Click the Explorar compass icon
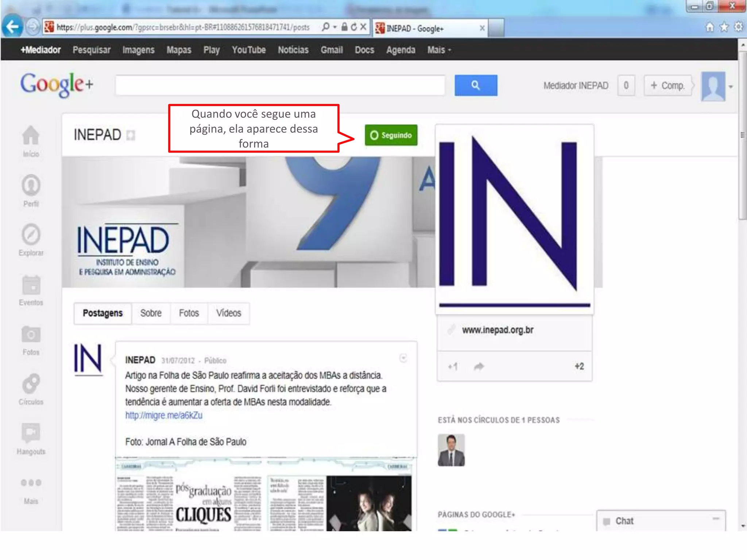 tap(31, 235)
